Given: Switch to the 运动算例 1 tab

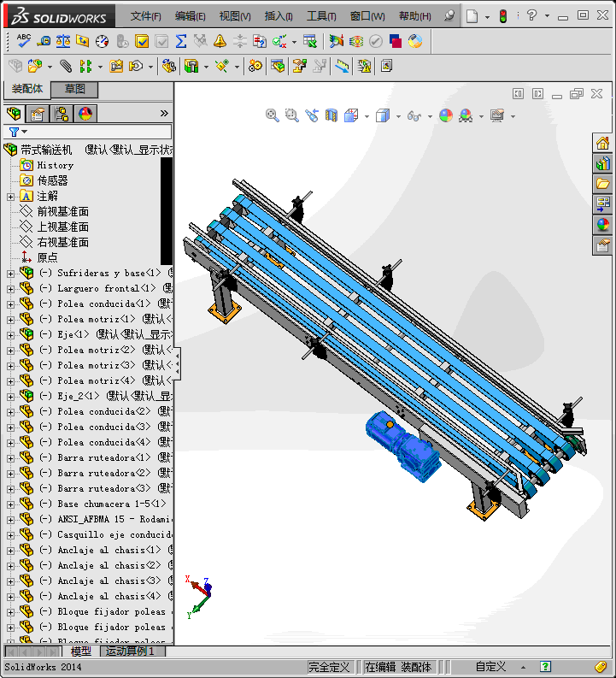Looking at the screenshot, I should click(x=132, y=651).
